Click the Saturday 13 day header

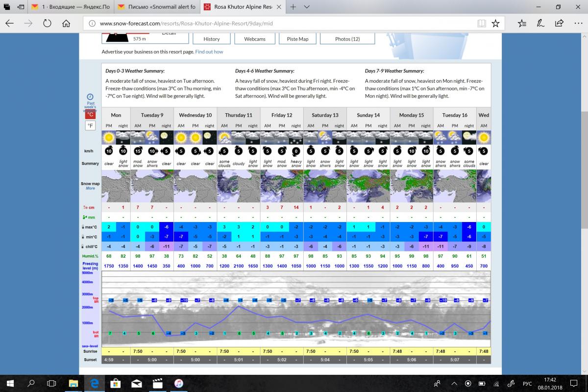tap(325, 115)
